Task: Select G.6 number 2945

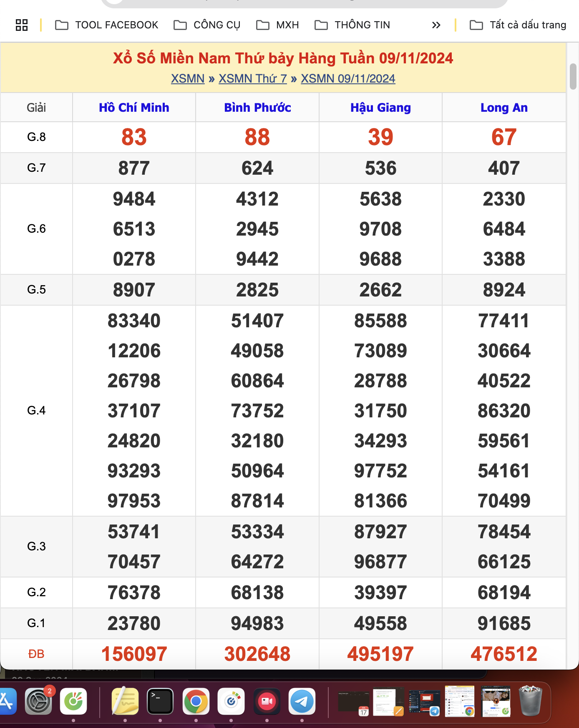Action: (257, 229)
